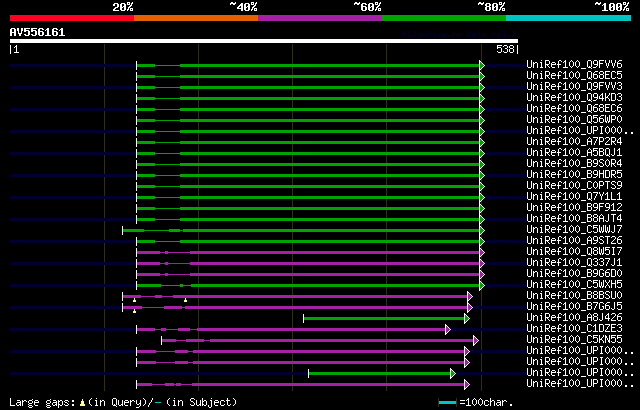The image size is (640, 410).
Task: Click the cyan ~100% identity legend segment
Action: point(569,18)
